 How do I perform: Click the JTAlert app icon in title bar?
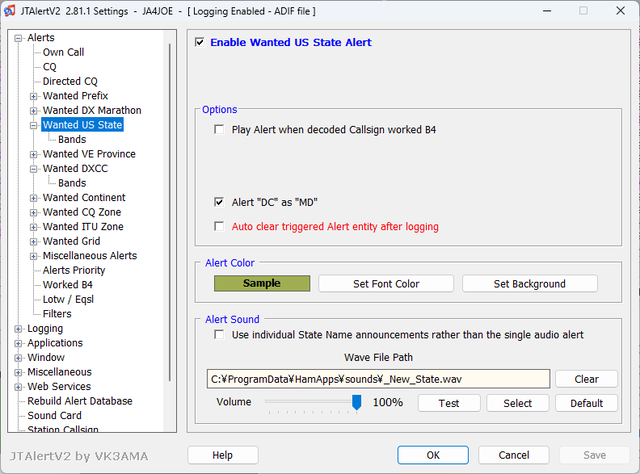tap(10, 11)
